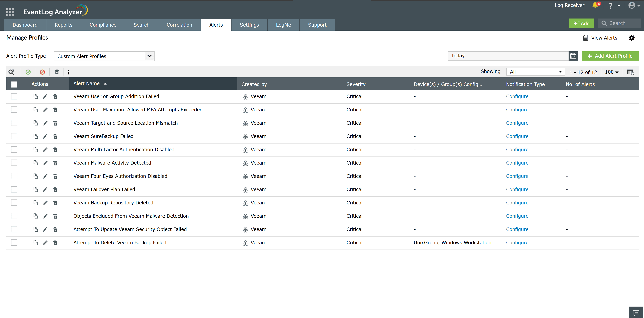
Task: Open the add/remove columns icon
Action: point(630,72)
